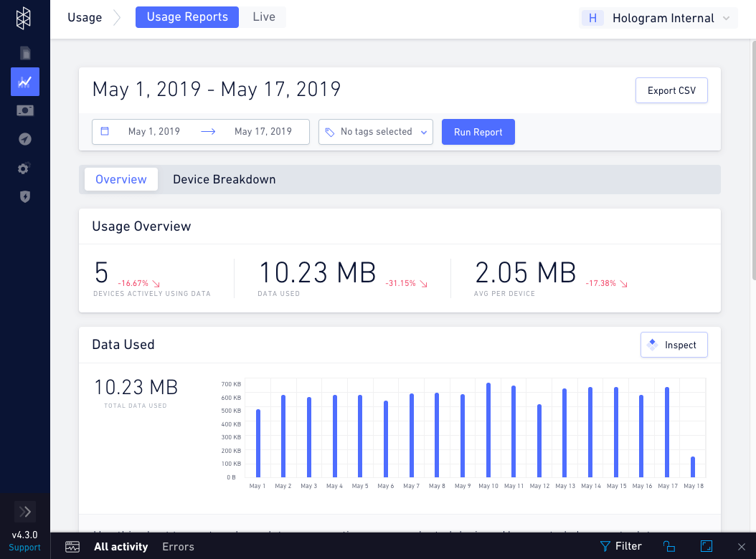Click the activity monitor icon in bottom bar
This screenshot has height=559, width=756.
click(x=72, y=547)
